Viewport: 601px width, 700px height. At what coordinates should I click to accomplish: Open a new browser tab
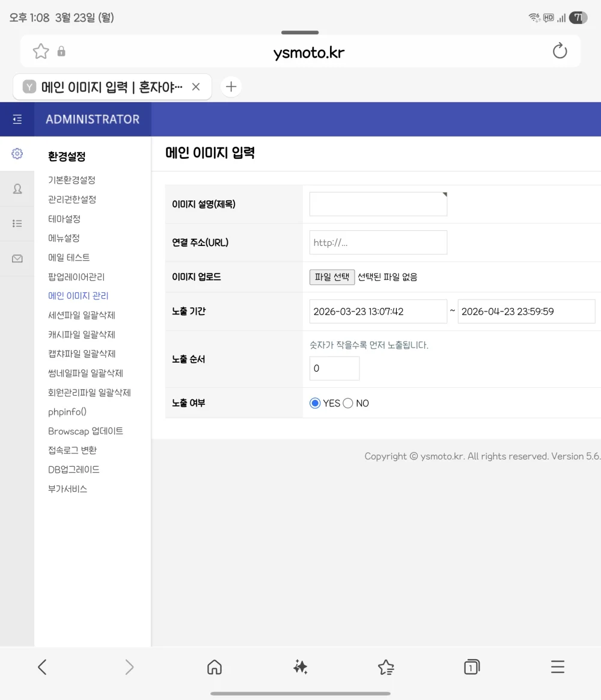click(x=231, y=87)
